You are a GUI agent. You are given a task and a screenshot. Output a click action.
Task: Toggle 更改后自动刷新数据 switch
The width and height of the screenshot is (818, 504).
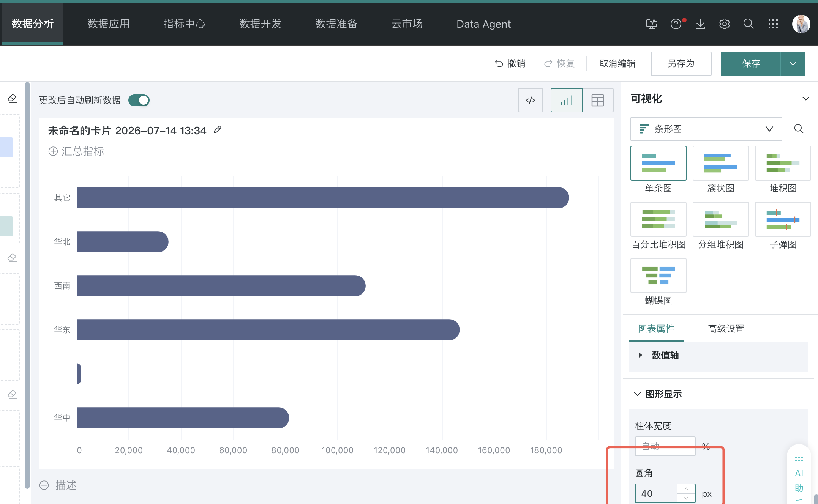pos(139,100)
